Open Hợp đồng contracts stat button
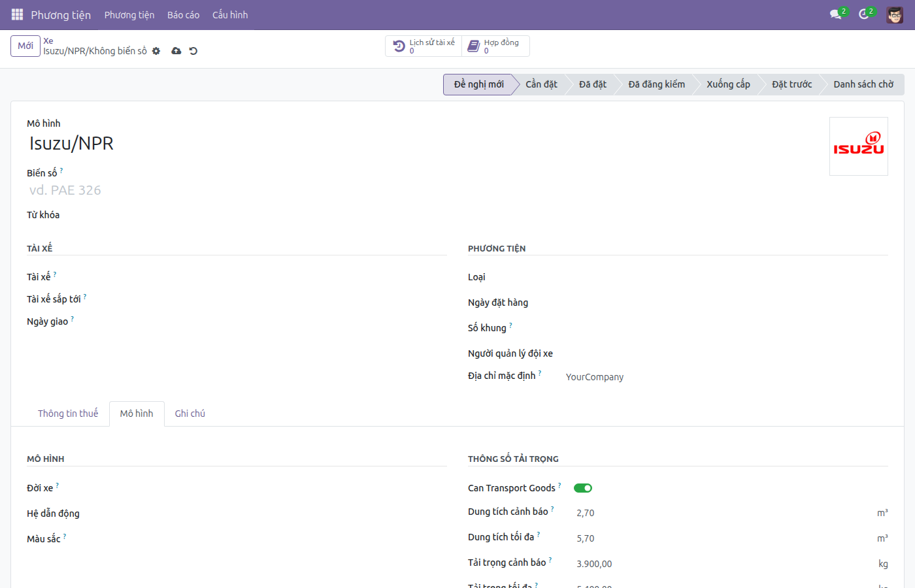 [495, 46]
